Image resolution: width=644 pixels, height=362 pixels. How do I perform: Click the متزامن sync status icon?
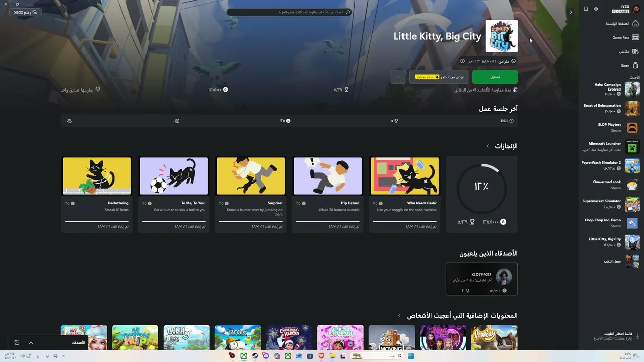tap(514, 61)
